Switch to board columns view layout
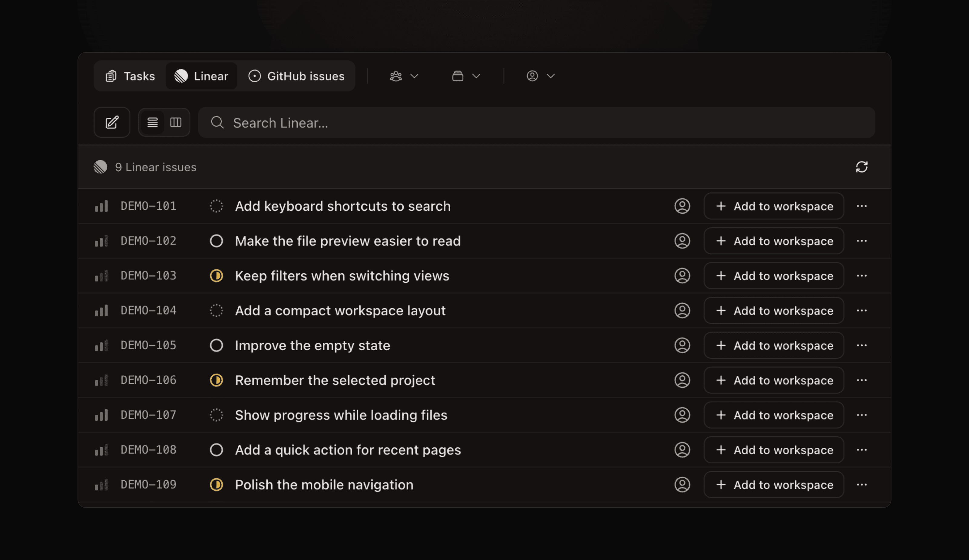The image size is (969, 560). (x=176, y=122)
